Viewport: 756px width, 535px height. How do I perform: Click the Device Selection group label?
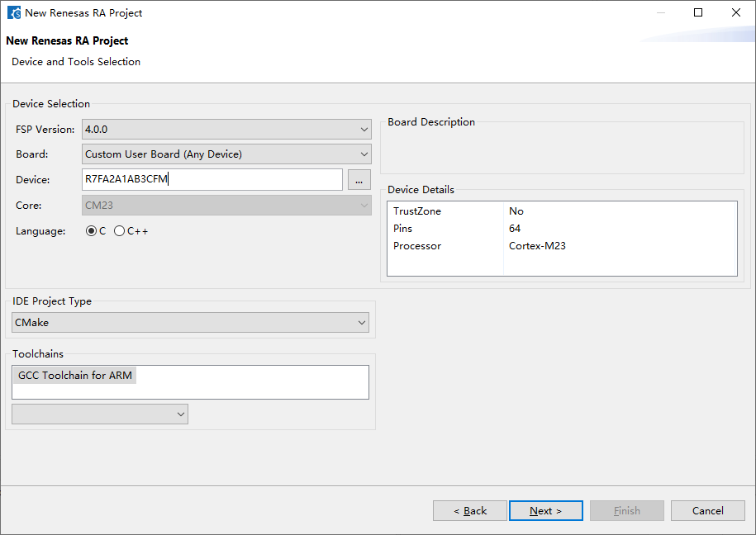[x=51, y=104]
